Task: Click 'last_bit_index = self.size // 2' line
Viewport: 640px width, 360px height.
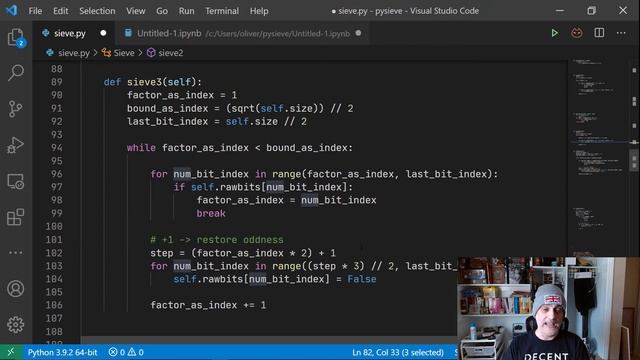Action: [x=217, y=122]
